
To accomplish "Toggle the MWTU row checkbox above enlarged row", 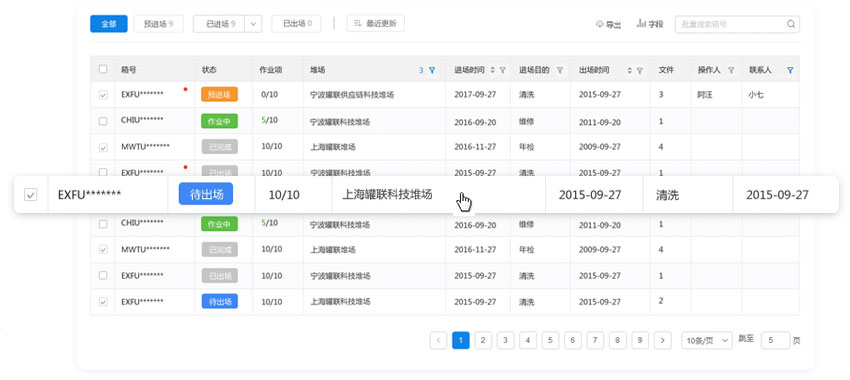I will (103, 147).
